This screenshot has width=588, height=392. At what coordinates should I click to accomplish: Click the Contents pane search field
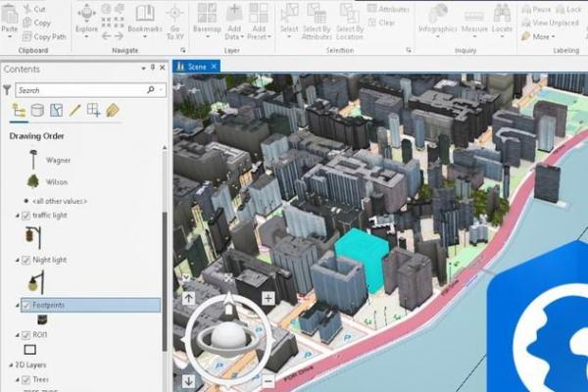click(83, 90)
